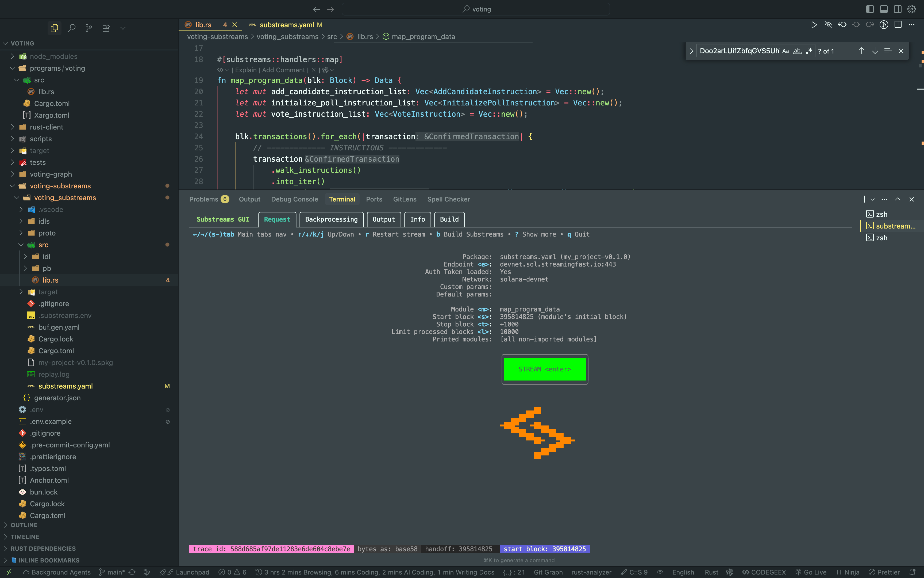Screen dimensions: 924x578
Task: Expand Replace mode in find widget
Action: pyautogui.click(x=691, y=51)
